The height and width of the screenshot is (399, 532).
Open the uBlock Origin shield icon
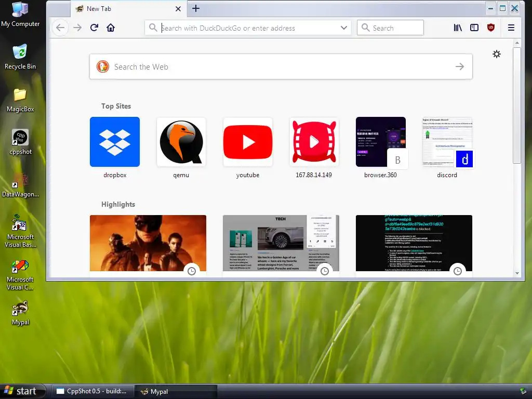pyautogui.click(x=490, y=28)
